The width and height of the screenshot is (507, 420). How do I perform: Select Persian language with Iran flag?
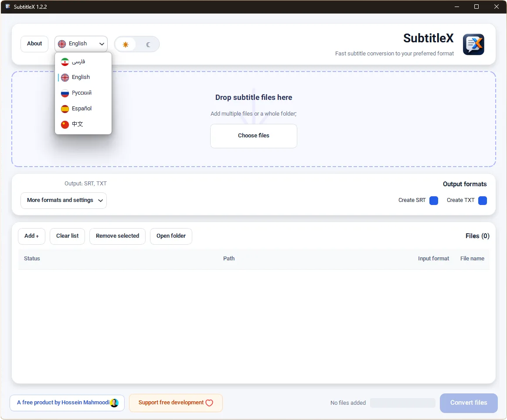[83, 61]
